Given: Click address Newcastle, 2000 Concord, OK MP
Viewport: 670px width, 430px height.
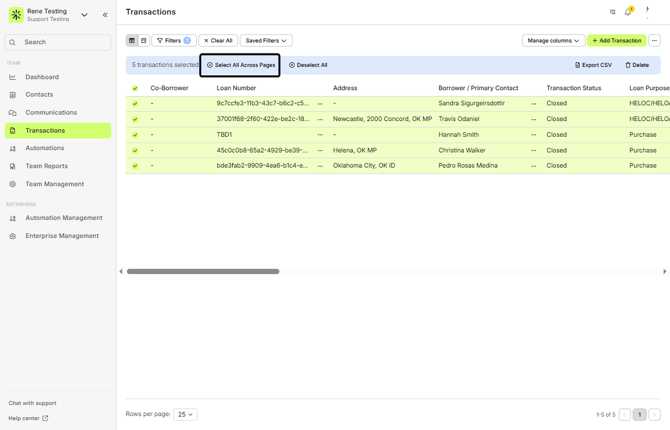Looking at the screenshot, I should (382, 119).
